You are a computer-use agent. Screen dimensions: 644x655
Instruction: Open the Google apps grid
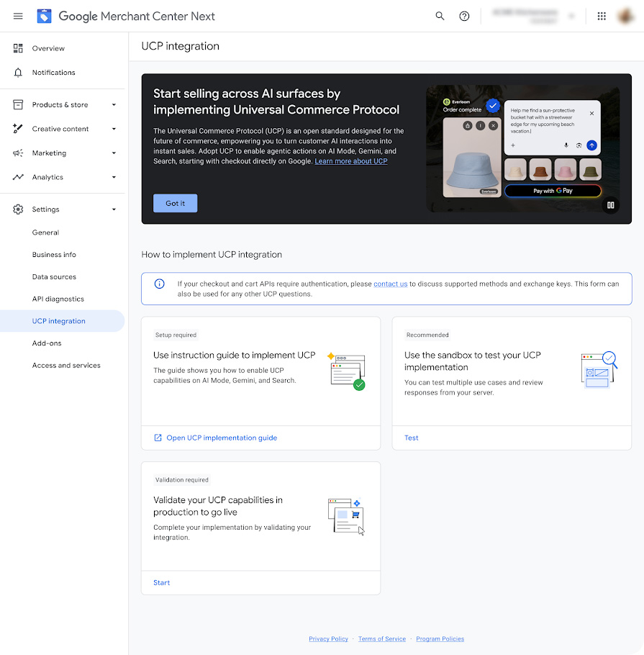point(602,17)
